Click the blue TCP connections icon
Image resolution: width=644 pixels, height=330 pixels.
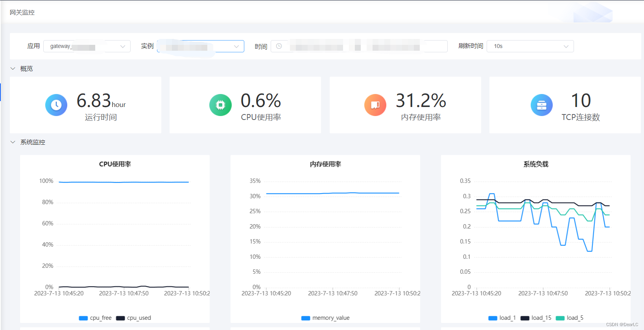[542, 105]
